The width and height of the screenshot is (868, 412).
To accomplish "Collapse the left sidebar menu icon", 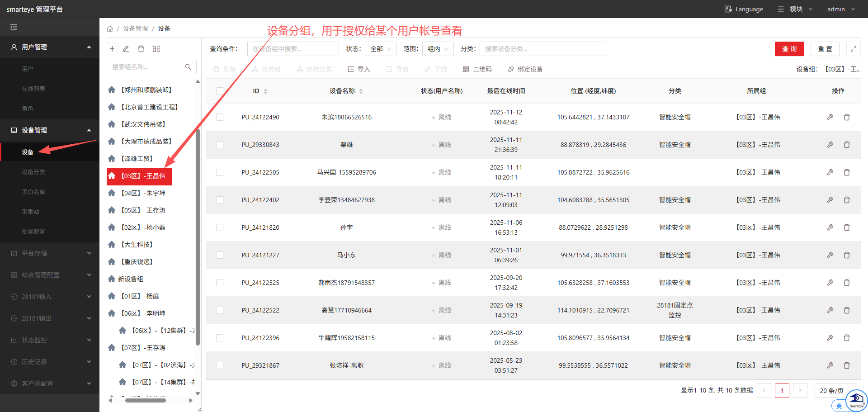I will [14, 28].
